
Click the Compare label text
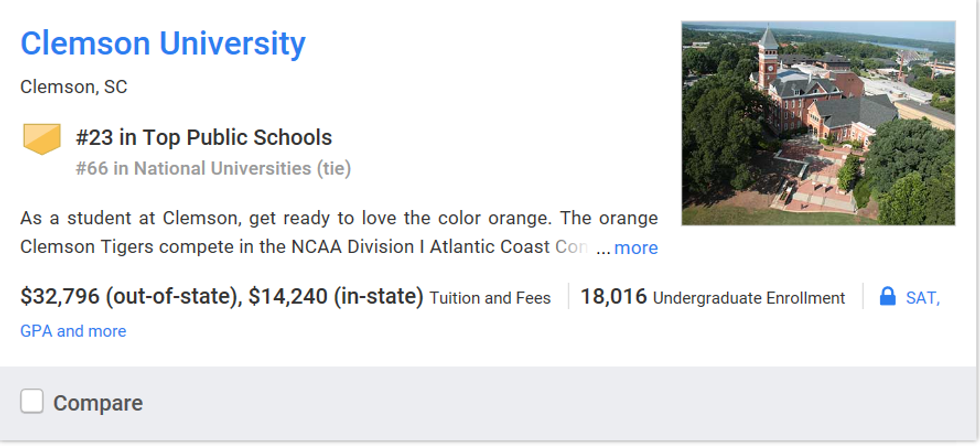pos(97,404)
